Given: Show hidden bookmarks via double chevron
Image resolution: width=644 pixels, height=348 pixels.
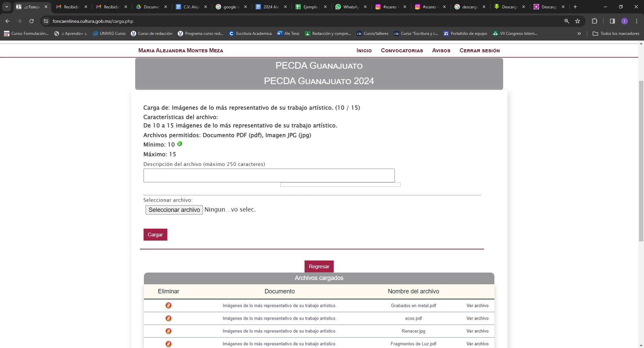Looking at the screenshot, I should [x=579, y=34].
